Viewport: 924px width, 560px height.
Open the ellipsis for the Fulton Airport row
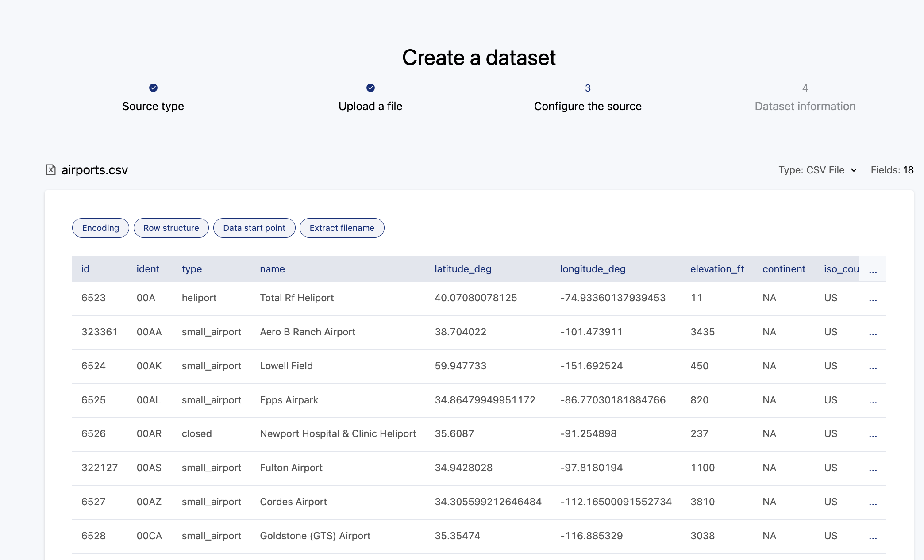pos(873,468)
